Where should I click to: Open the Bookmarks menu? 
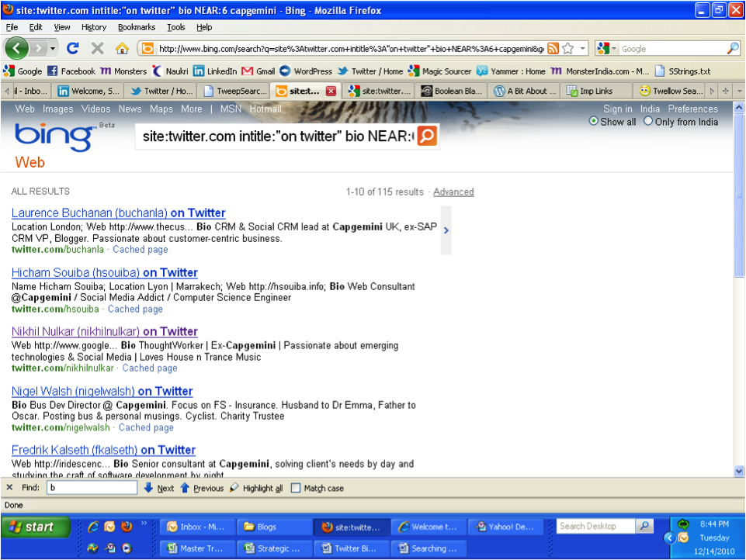coord(137,27)
